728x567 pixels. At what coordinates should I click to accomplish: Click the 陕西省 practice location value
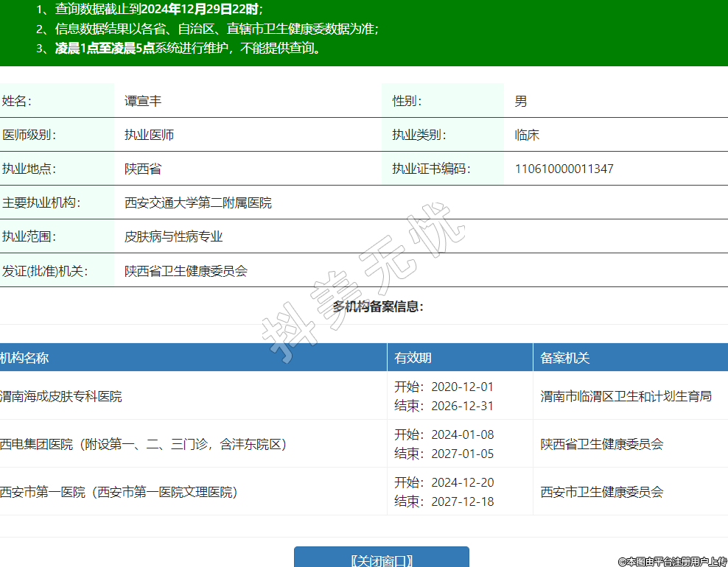tap(143, 169)
